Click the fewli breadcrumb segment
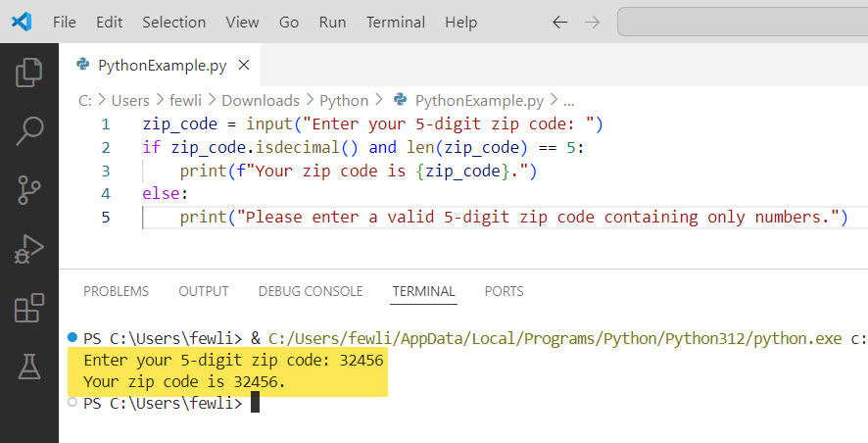This screenshot has height=443, width=868. (185, 101)
